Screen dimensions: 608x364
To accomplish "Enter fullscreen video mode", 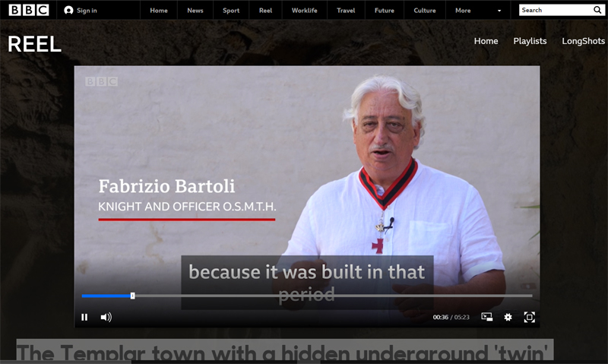I will [x=530, y=317].
